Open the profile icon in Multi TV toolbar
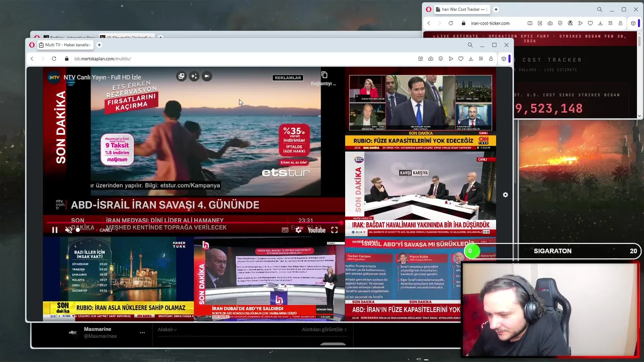This screenshot has width=644, height=362. (491, 59)
